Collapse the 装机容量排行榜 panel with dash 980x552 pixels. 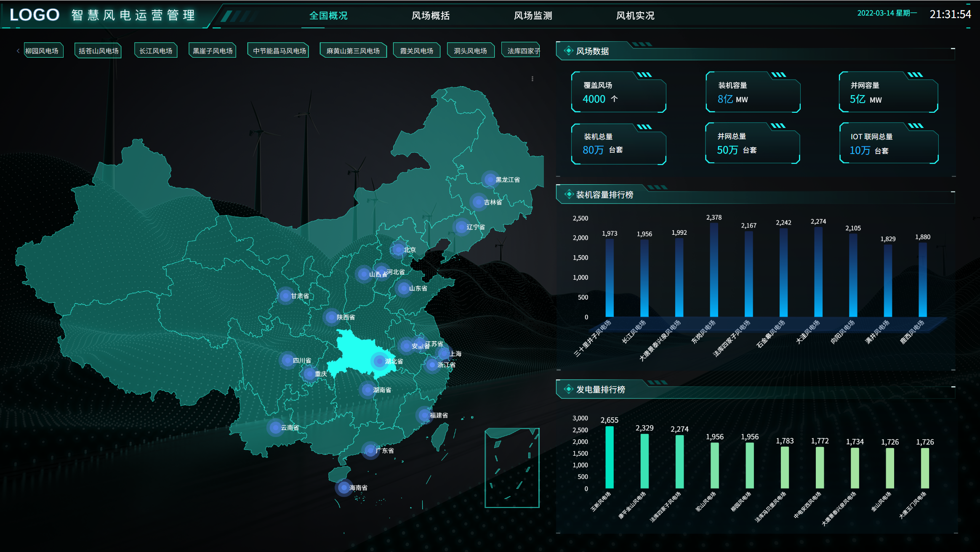coord(953,192)
